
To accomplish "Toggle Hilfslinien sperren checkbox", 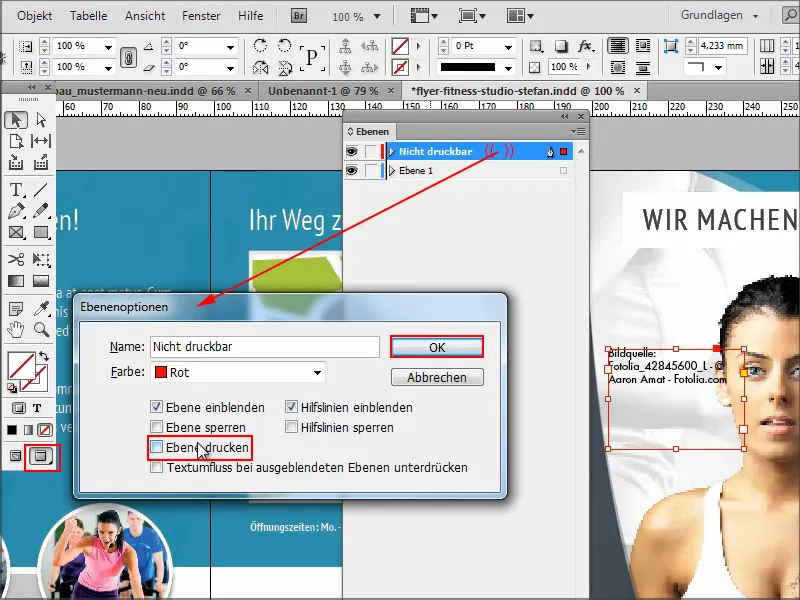I will coord(291,427).
